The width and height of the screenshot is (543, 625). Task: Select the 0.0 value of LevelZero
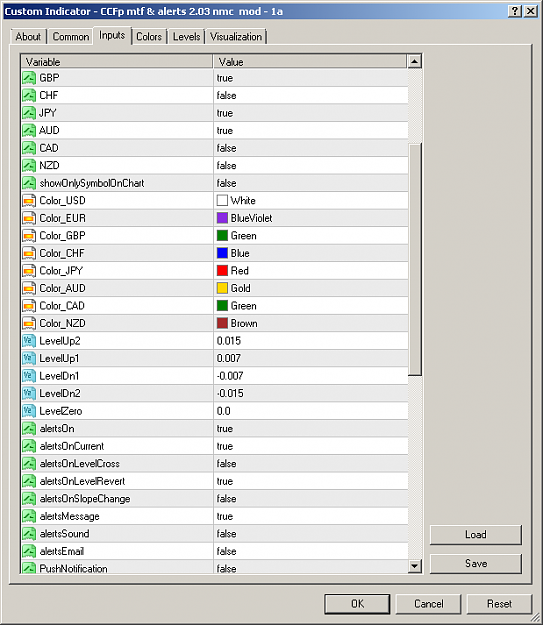point(224,411)
